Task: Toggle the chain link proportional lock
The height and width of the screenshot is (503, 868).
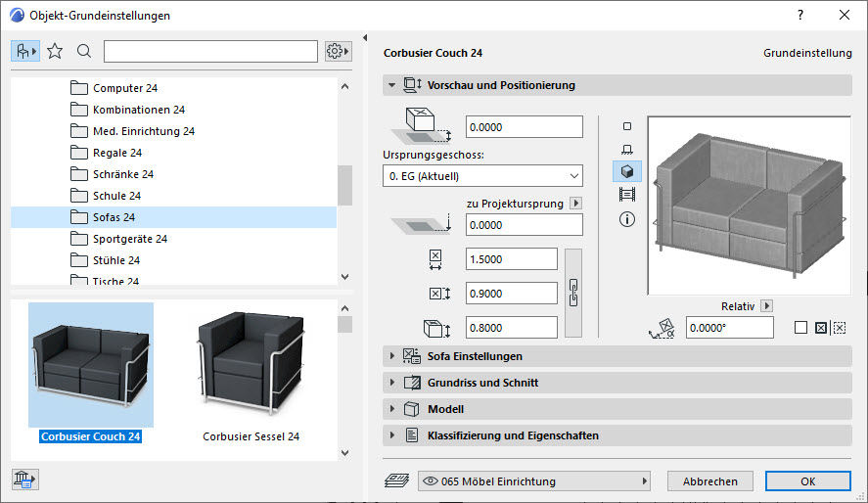Action: click(x=573, y=293)
